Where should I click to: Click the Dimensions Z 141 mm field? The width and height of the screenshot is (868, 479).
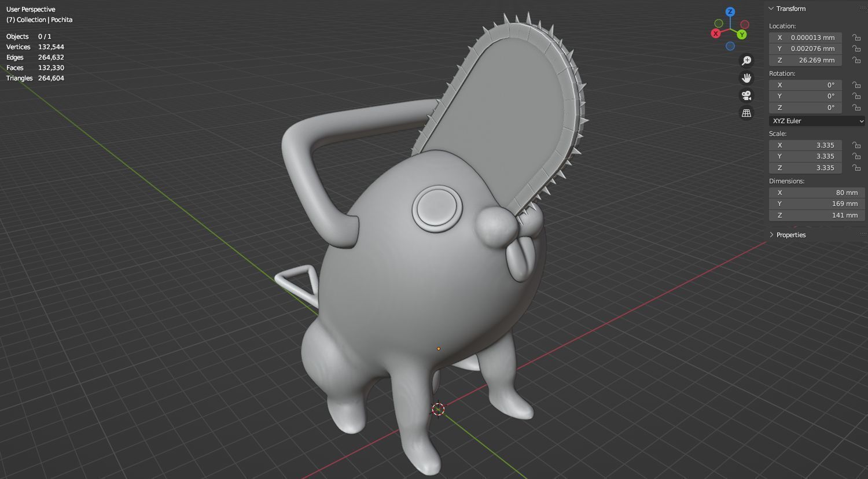(x=817, y=215)
